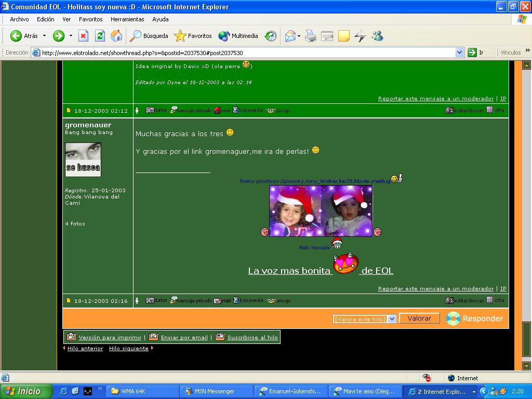Click the mail icon in the 02:16 row
The height and width of the screenshot is (399, 532).
pyautogui.click(x=222, y=301)
